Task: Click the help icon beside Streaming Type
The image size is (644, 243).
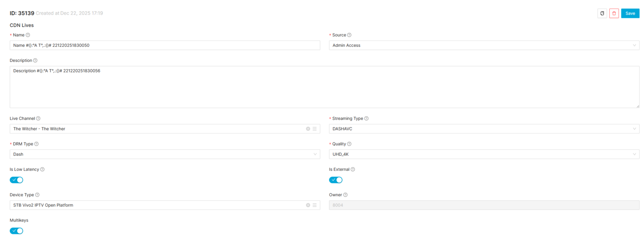Action: click(x=366, y=118)
